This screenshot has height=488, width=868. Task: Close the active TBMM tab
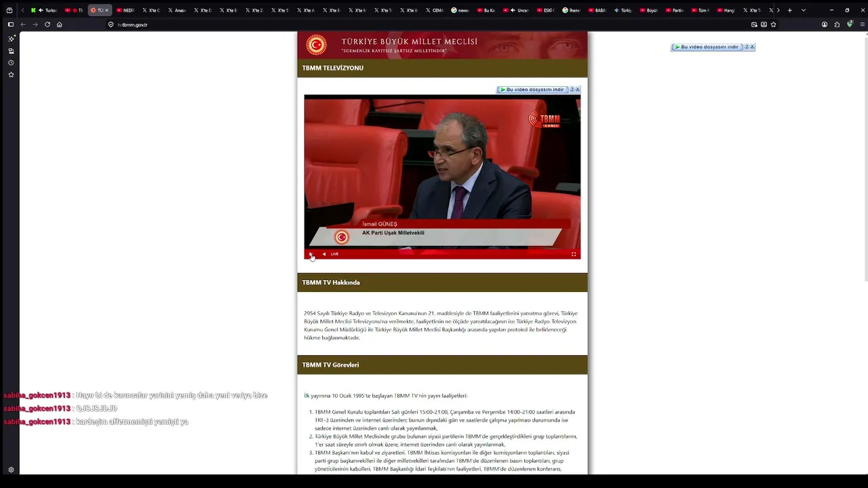click(106, 10)
